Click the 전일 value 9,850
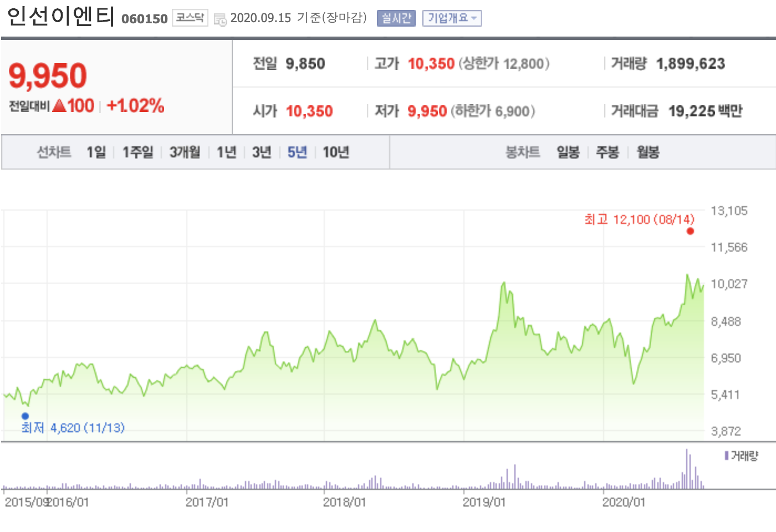 [305, 64]
